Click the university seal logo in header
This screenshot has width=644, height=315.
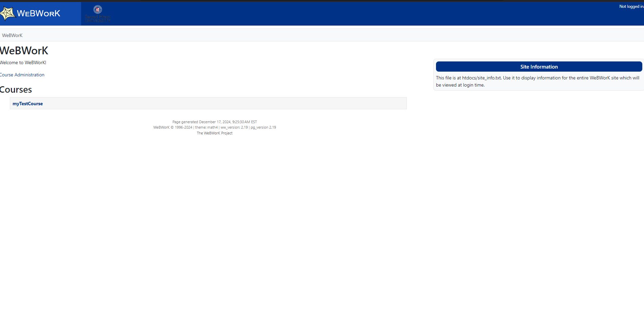[98, 14]
